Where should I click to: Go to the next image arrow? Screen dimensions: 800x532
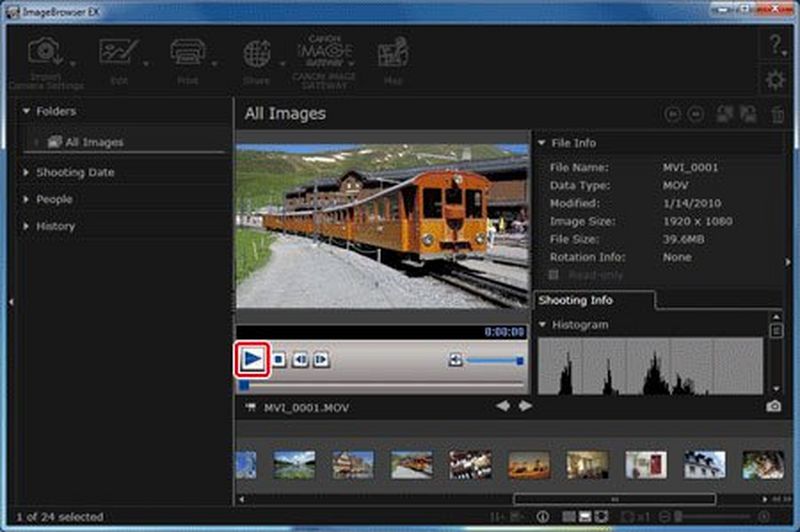(525, 406)
